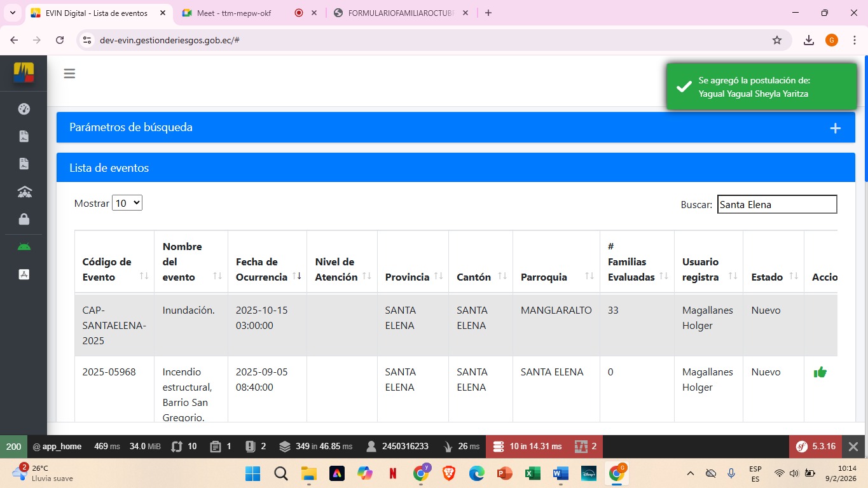Click the family shelter icon in sidebar
Image resolution: width=868 pixels, height=488 pixels.
(24, 192)
